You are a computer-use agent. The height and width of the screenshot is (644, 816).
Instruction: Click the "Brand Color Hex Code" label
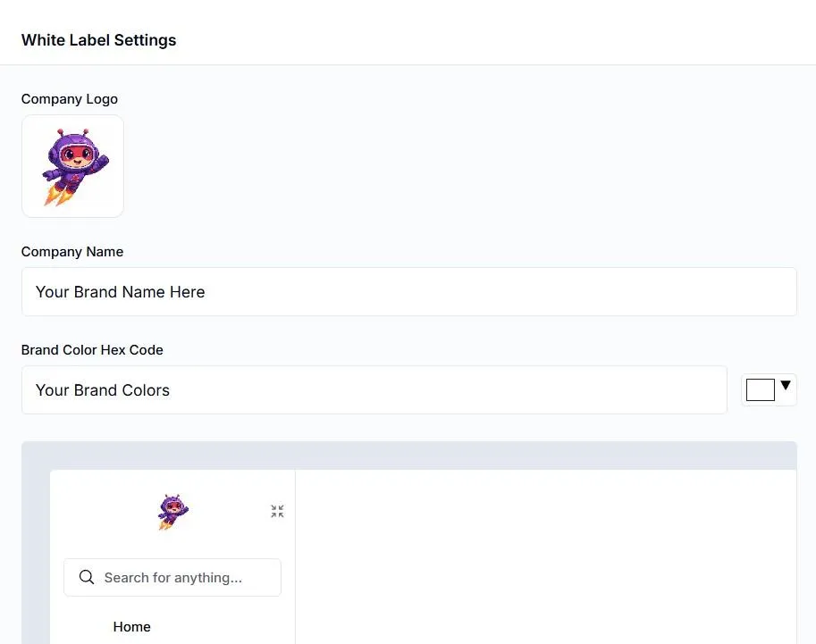(92, 350)
